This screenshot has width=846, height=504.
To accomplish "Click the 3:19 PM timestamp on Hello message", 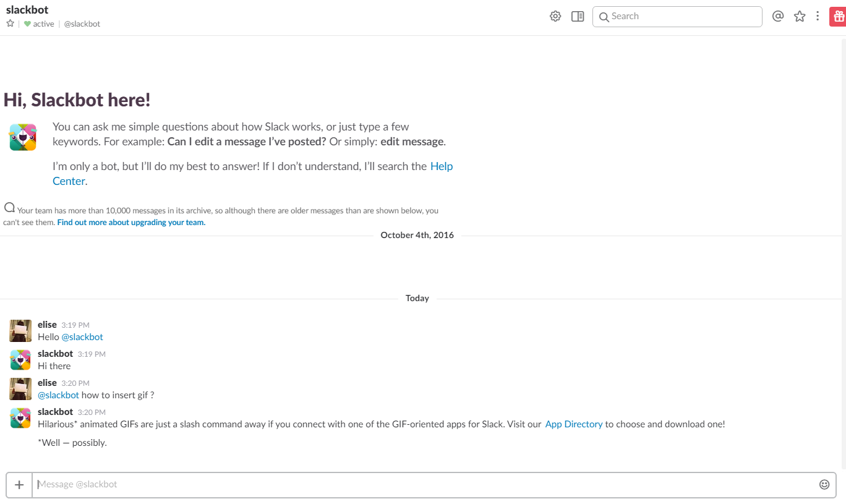I will pos(75,325).
